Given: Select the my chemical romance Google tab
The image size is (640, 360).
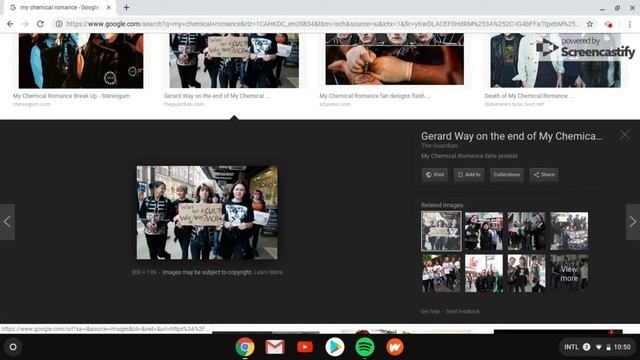Looking at the screenshot, I should (x=59, y=7).
